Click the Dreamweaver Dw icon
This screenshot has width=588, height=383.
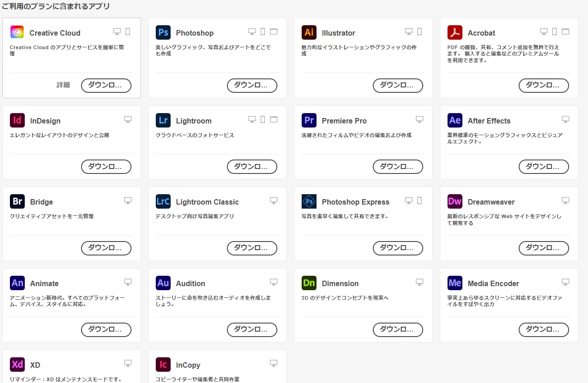(x=455, y=201)
